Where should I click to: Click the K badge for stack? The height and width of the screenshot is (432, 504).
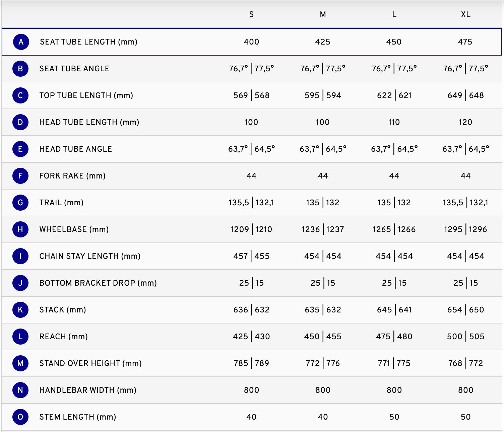tap(20, 310)
